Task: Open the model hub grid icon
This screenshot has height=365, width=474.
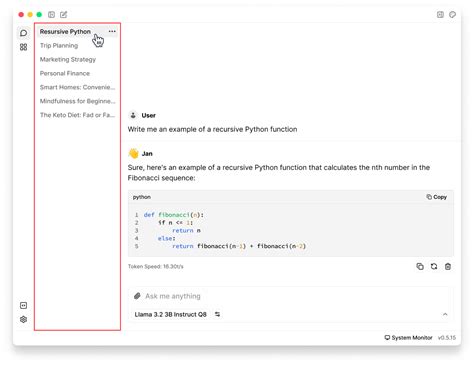Action: pos(23,47)
